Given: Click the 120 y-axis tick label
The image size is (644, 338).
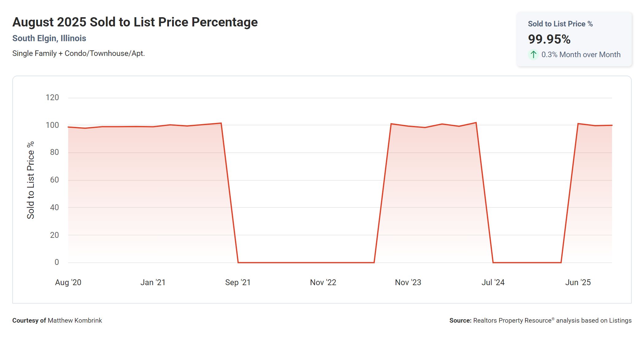Looking at the screenshot, I should click(x=52, y=98).
